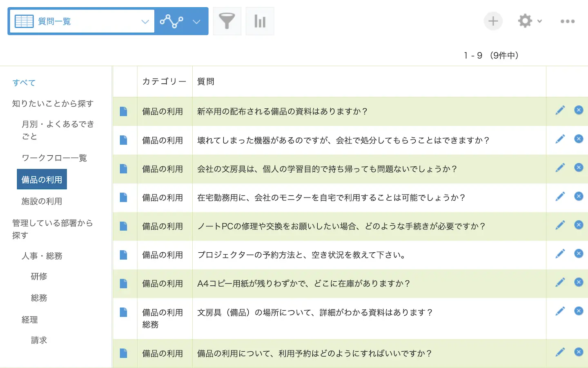Edit the ノートPC修理 question record

(560, 225)
